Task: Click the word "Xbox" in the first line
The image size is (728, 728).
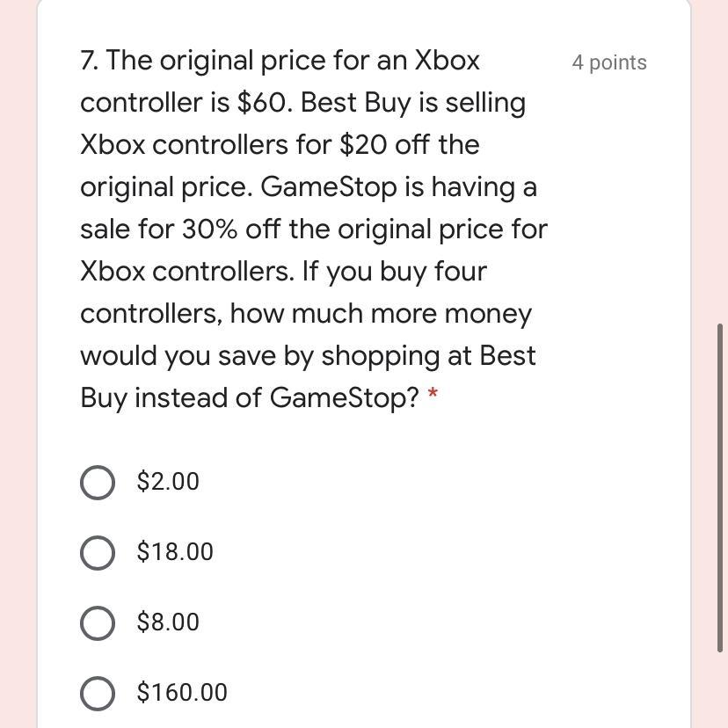Action: coord(447,61)
